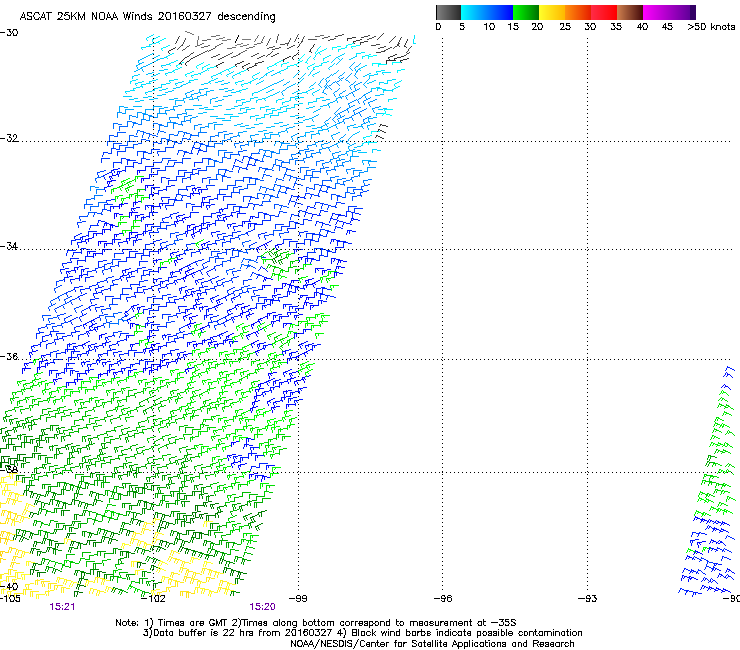
Task: Click the red 30-35 knots legend swatch
Action: 604,12
